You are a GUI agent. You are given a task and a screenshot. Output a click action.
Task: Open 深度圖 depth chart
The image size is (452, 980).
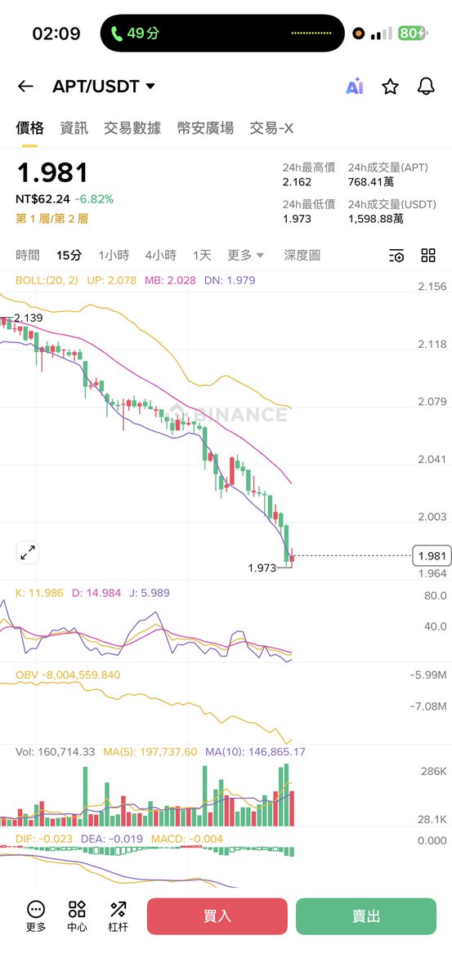click(302, 256)
